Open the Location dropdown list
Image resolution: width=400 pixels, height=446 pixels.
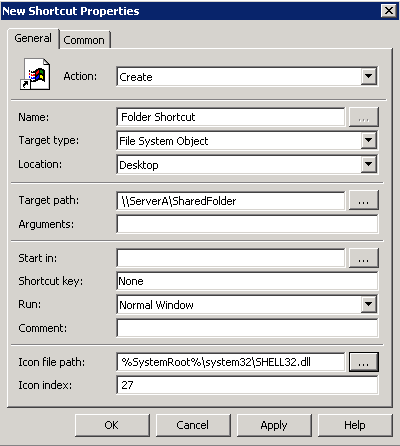(369, 164)
